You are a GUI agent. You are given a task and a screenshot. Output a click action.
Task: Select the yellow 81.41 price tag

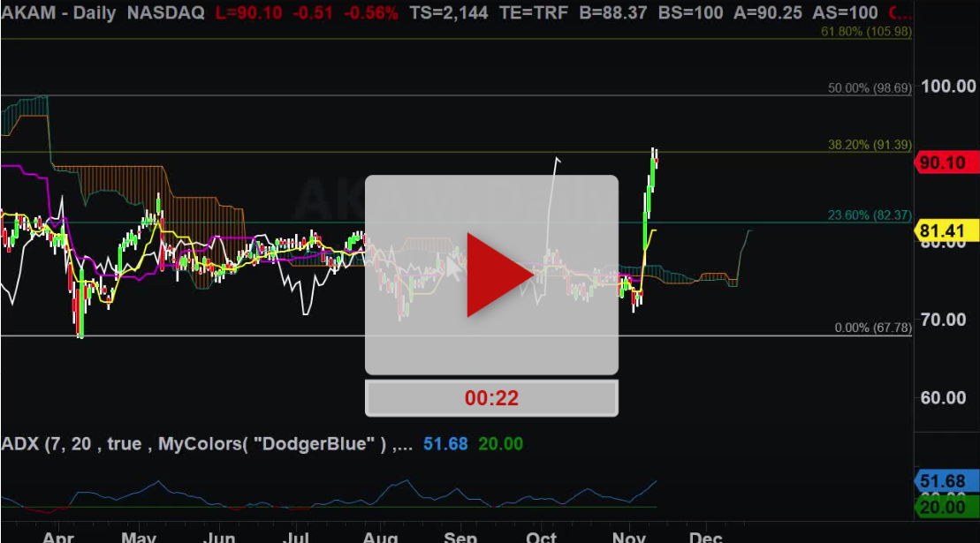pos(947,231)
